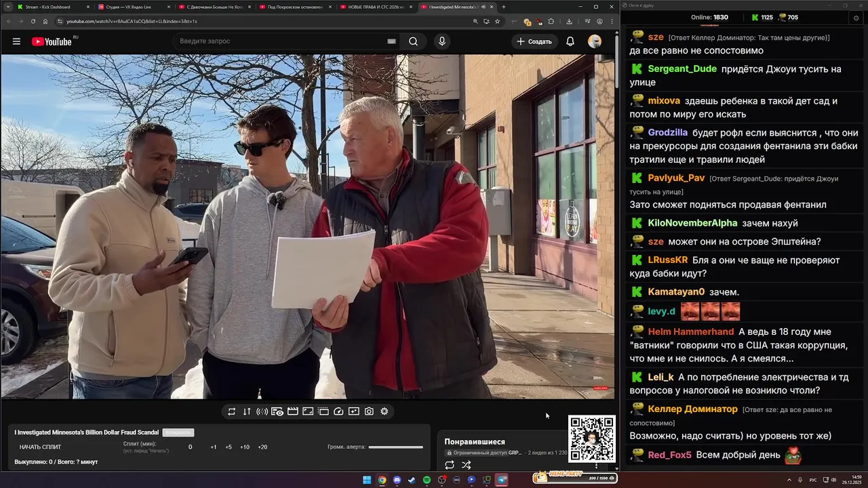
Task: Adjust the Громк. алерта volume slider
Action: 396,447
